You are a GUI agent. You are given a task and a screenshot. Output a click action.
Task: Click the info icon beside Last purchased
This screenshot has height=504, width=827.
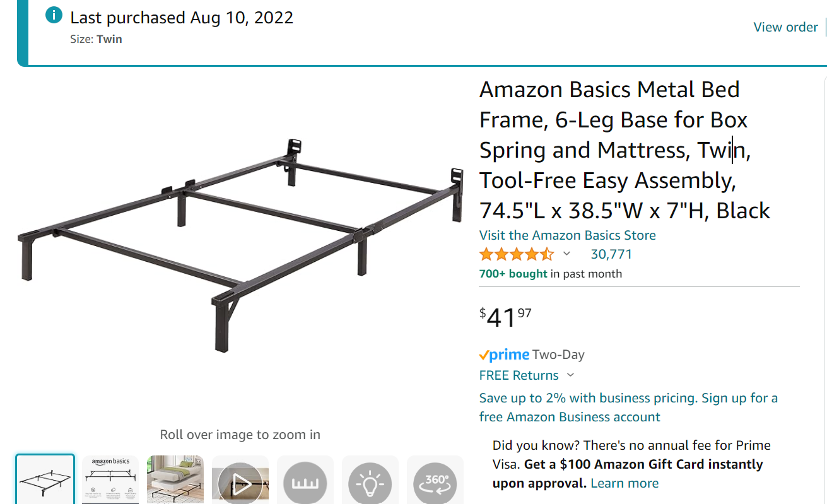[54, 16]
